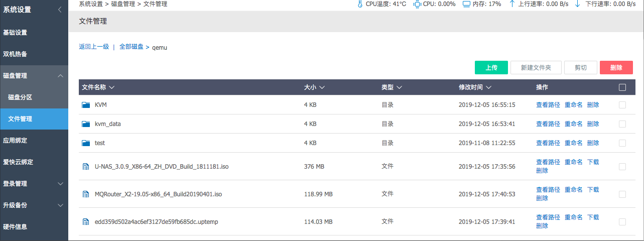Click the kvm_data folder icon
The width and height of the screenshot is (644, 241).
tap(85, 124)
